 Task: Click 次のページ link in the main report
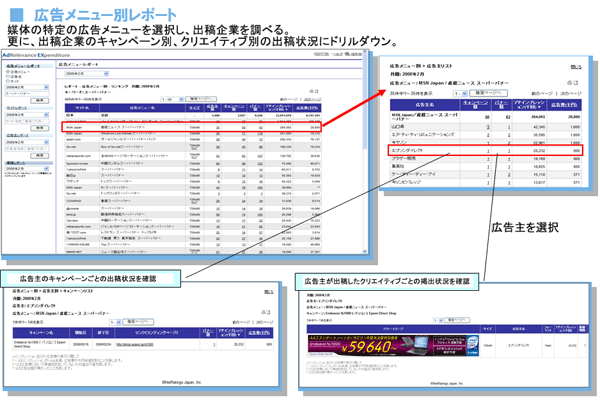313,99
